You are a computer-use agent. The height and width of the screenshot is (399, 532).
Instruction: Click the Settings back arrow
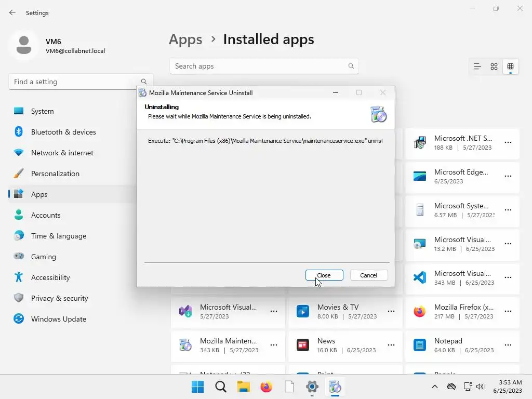pyautogui.click(x=12, y=12)
